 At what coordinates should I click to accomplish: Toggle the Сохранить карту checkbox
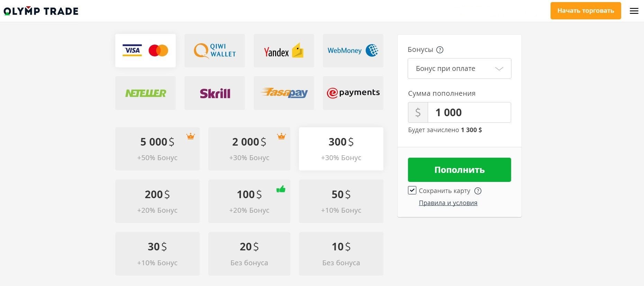click(x=412, y=190)
